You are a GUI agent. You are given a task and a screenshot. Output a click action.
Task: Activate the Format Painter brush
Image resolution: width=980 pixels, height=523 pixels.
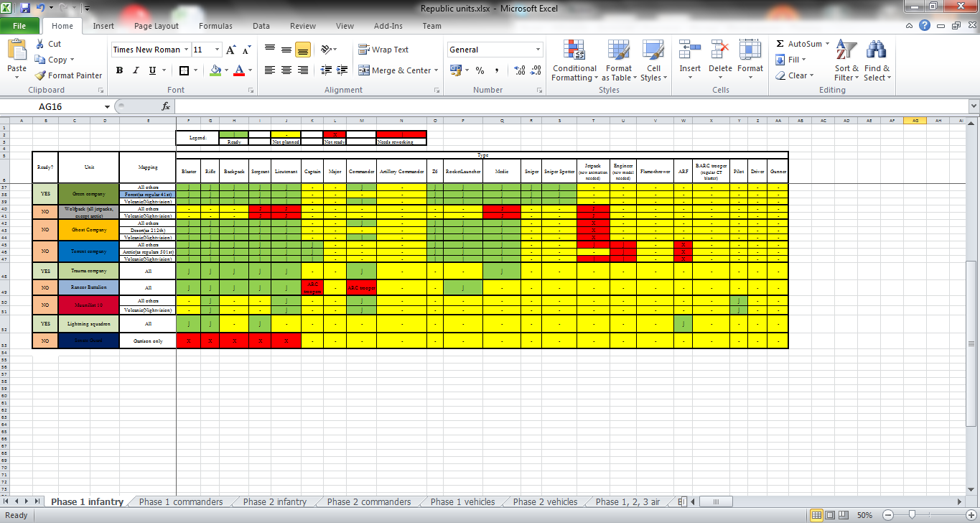[39, 75]
